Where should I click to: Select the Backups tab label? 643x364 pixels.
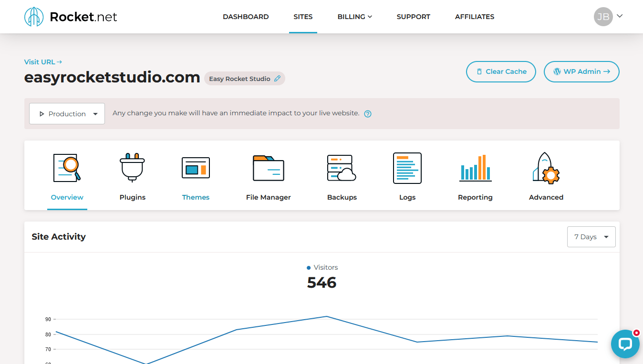[342, 197]
